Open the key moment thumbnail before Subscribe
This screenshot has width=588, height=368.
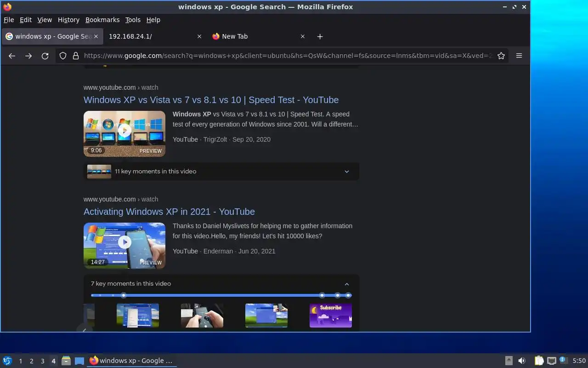pos(266,316)
